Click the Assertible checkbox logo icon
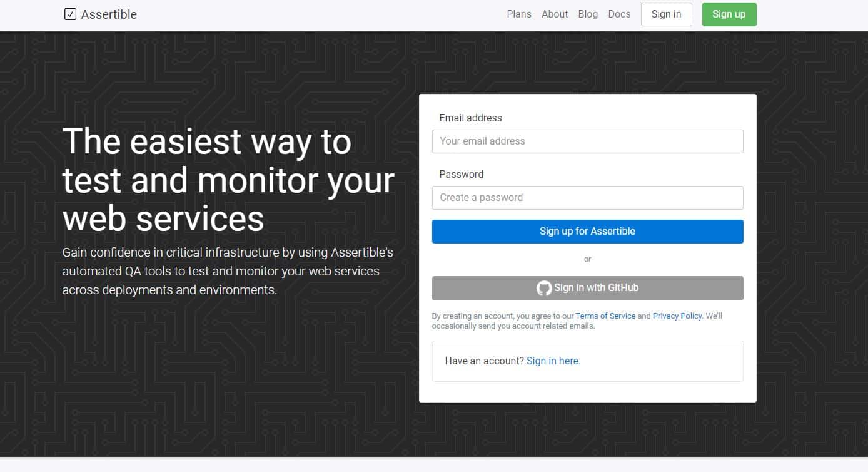Screen dimensions: 868x472 pyautogui.click(x=69, y=13)
